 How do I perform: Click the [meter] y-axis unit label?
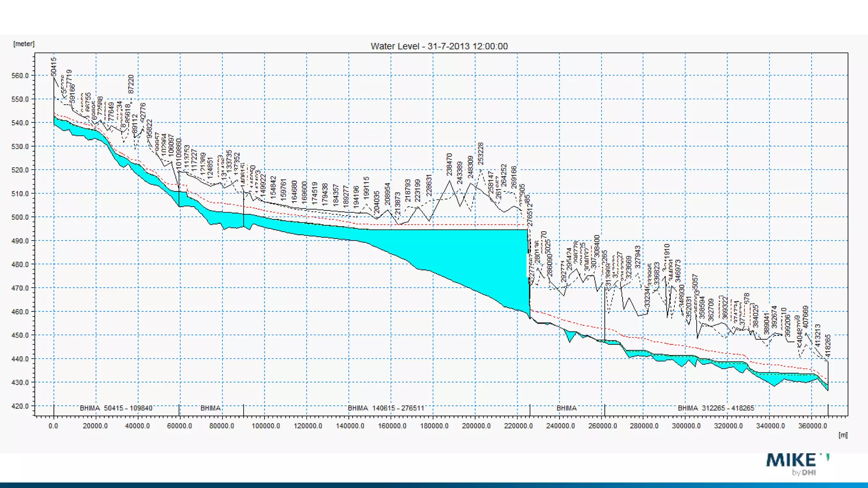tap(24, 44)
